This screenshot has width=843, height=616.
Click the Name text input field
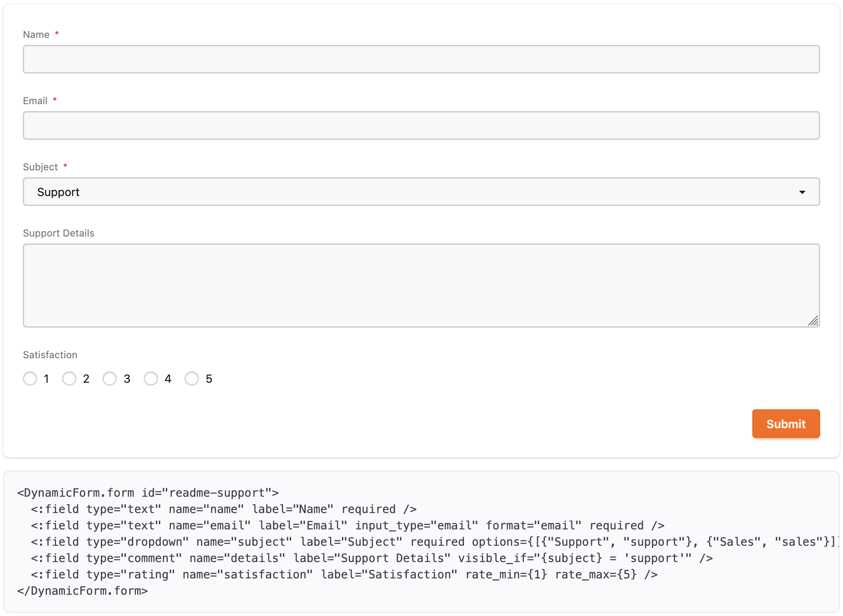click(x=421, y=59)
